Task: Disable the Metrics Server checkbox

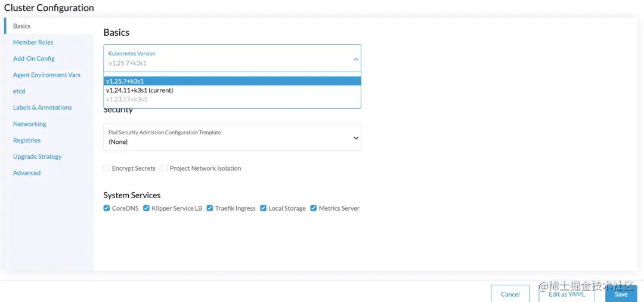Action: tap(314, 208)
